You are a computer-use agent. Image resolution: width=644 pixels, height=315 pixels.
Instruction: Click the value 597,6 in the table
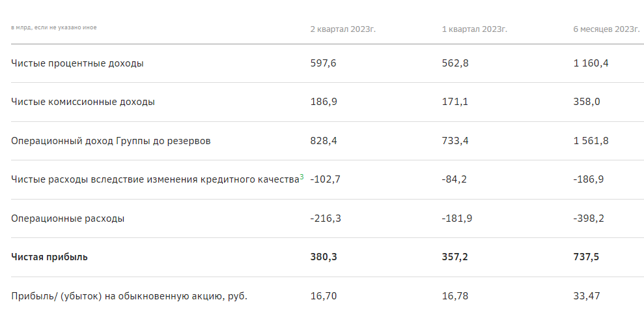pos(323,63)
